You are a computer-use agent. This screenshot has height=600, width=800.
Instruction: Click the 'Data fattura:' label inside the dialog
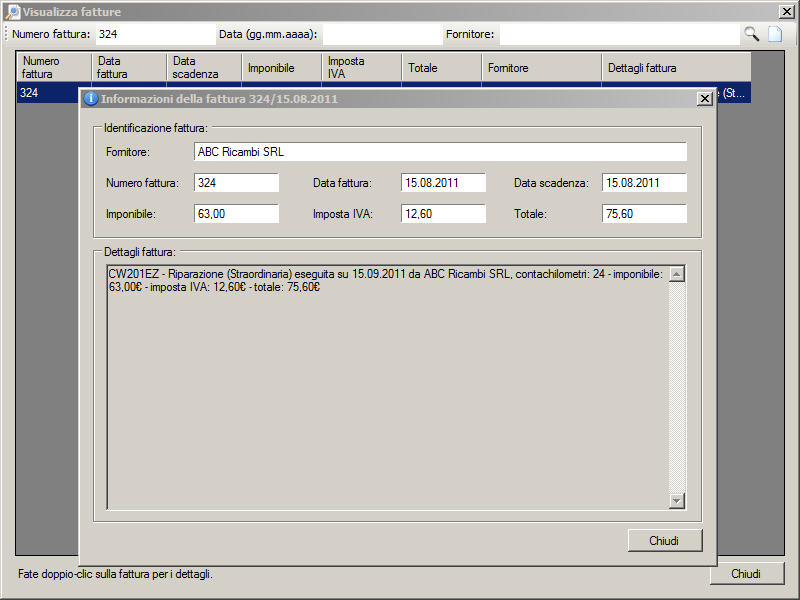(x=342, y=183)
